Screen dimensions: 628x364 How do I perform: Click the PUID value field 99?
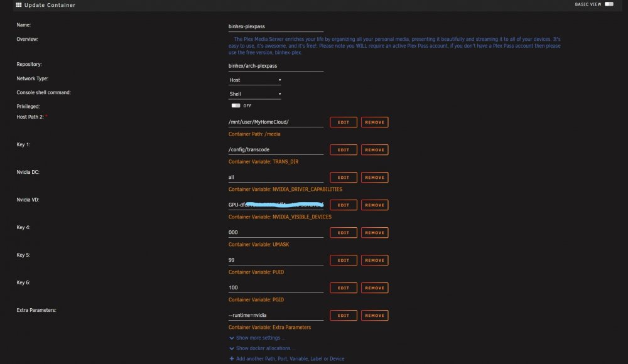coord(276,260)
